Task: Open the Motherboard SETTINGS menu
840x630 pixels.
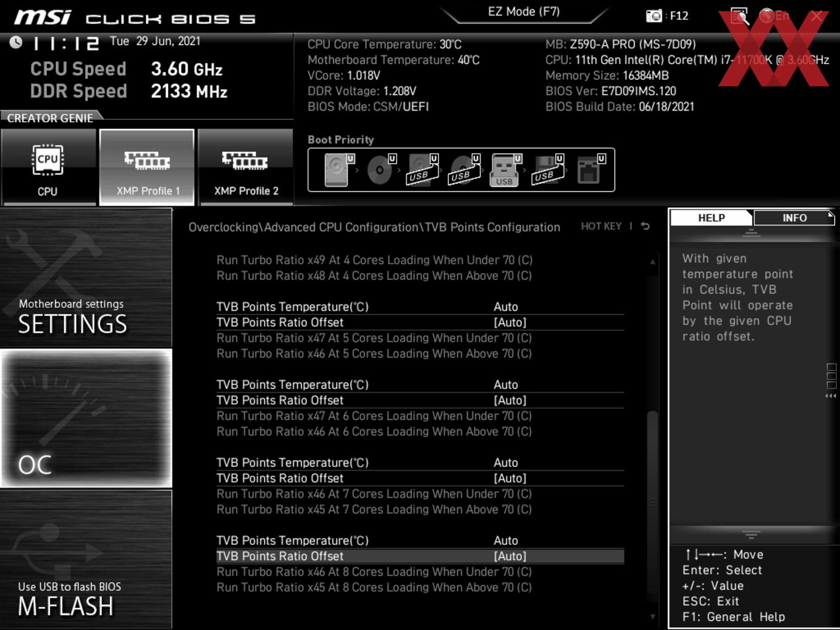Action: (x=86, y=278)
